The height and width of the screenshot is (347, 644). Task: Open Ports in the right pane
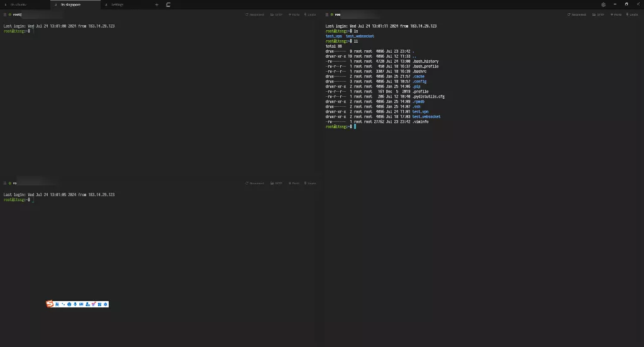point(616,14)
